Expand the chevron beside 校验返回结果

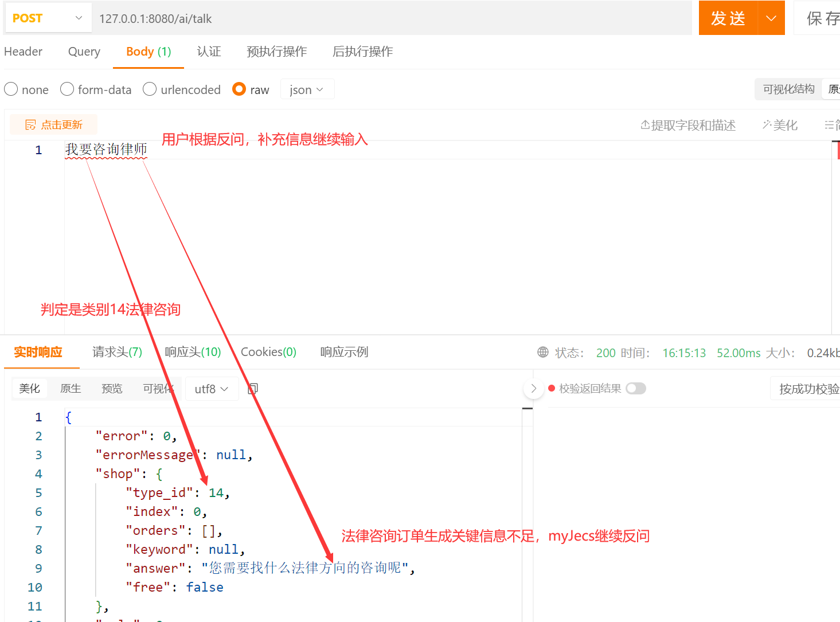[x=533, y=388]
